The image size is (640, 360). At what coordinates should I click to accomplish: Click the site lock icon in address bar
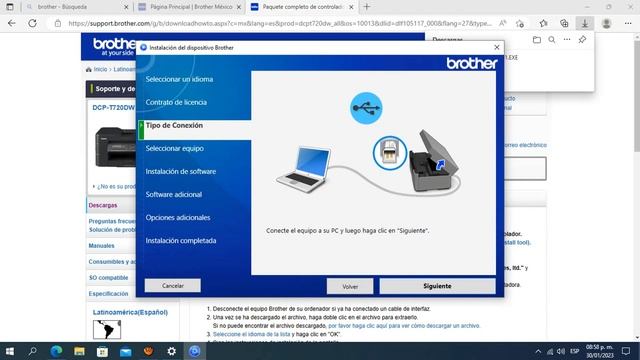tap(58, 24)
